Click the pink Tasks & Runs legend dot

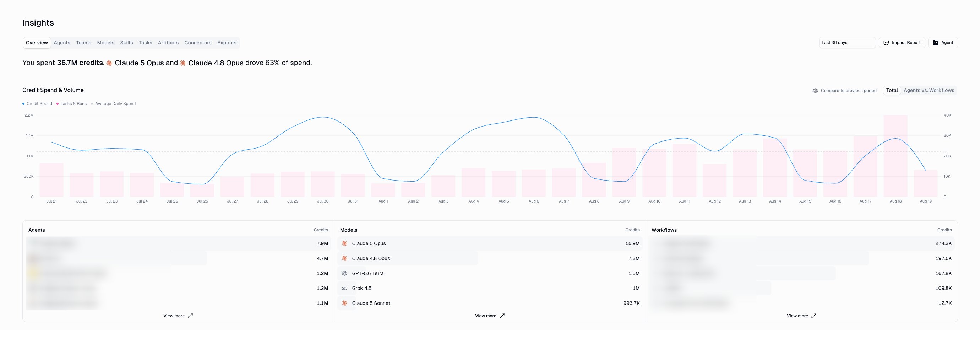click(58, 104)
